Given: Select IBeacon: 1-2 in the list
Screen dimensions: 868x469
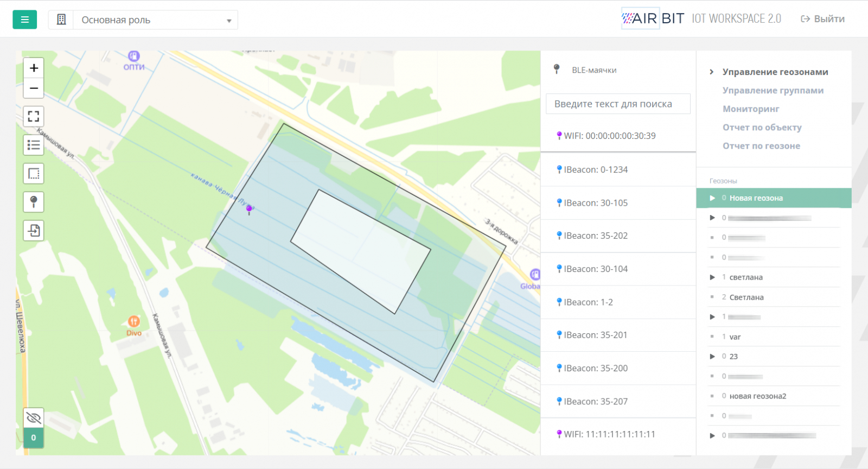Looking at the screenshot, I should coord(618,302).
